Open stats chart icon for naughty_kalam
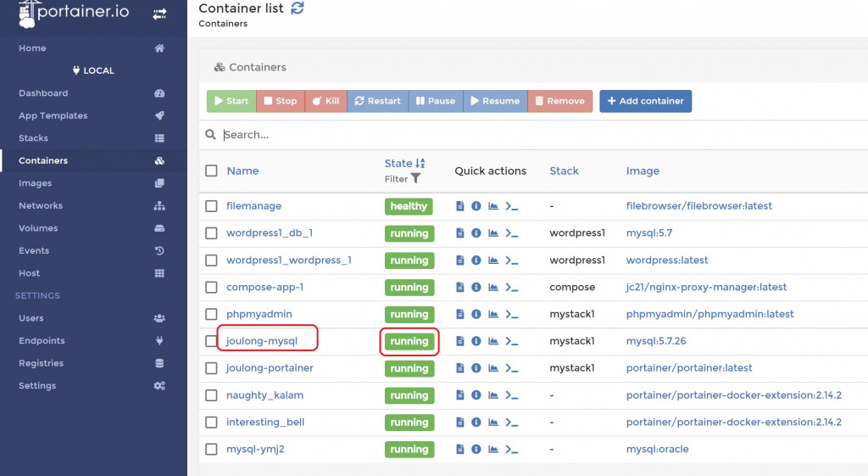Viewport: 868px width, 476px height. point(493,395)
